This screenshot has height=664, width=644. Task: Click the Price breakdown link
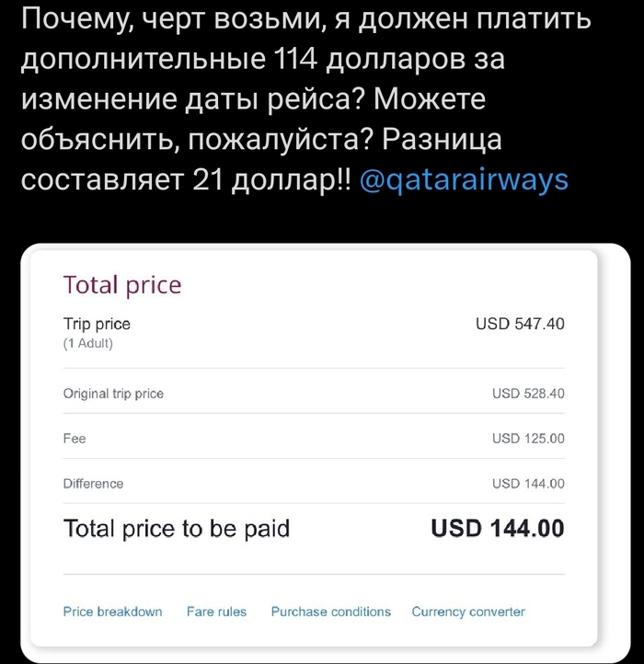pyautogui.click(x=112, y=612)
